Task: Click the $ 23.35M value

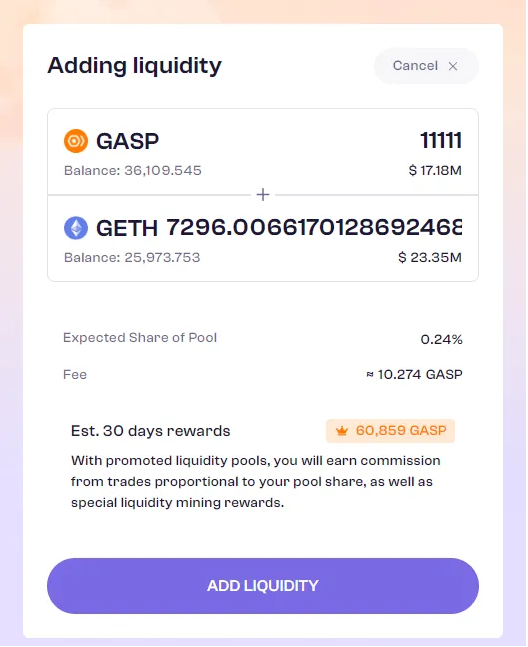Action: coord(430,257)
